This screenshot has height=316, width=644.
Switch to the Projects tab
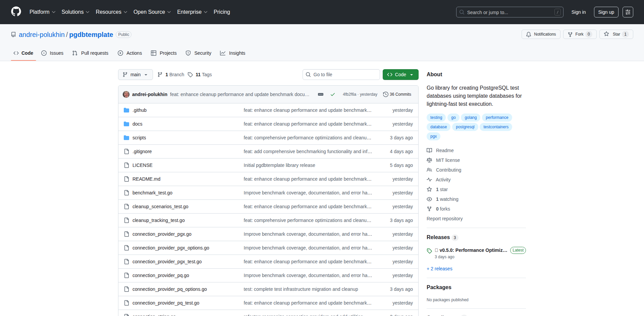coord(164,53)
